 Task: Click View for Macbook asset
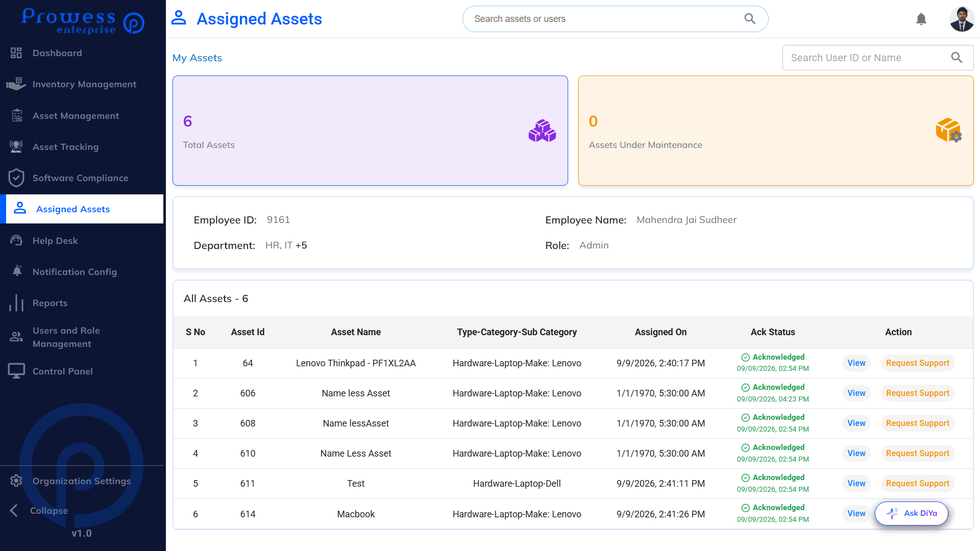coord(856,513)
